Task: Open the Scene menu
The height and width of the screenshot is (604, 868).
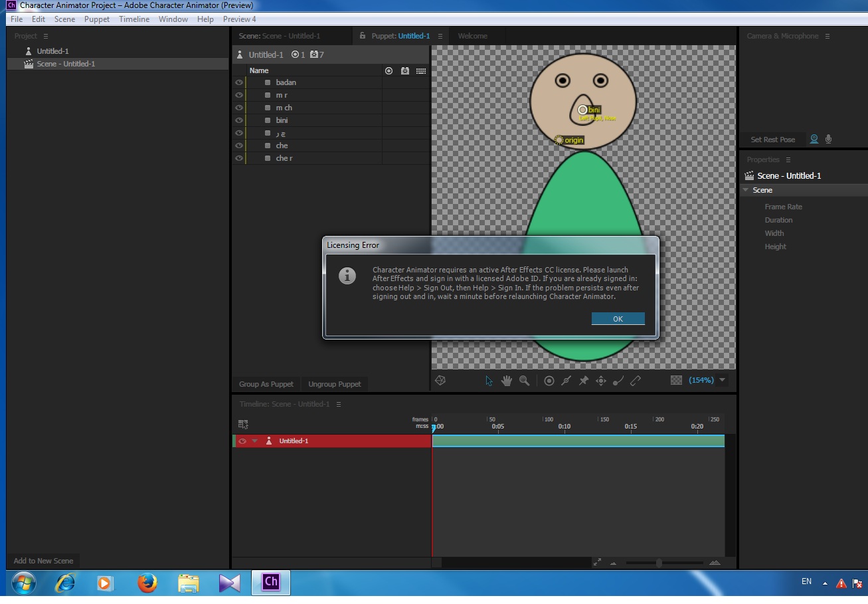Action: 64,19
